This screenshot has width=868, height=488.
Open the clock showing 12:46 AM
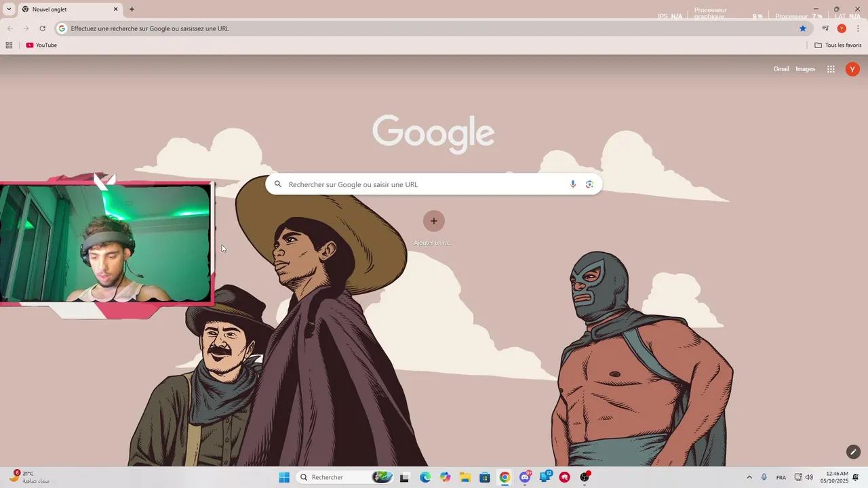(x=834, y=477)
